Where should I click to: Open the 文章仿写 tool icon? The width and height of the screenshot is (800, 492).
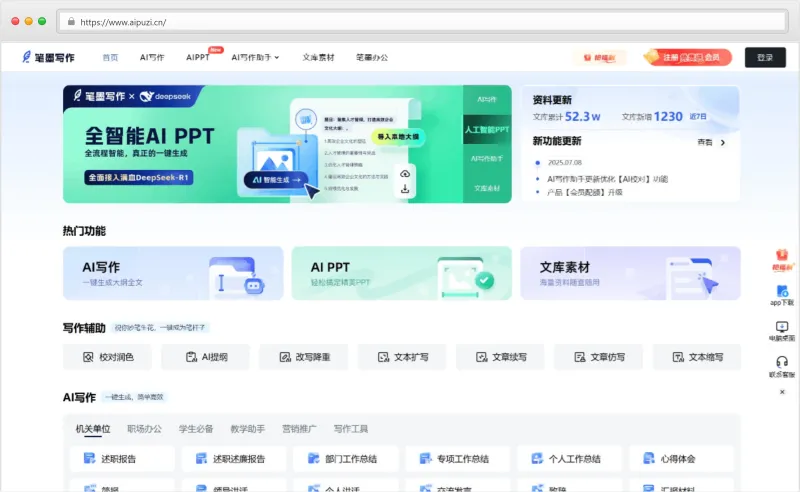click(580, 357)
